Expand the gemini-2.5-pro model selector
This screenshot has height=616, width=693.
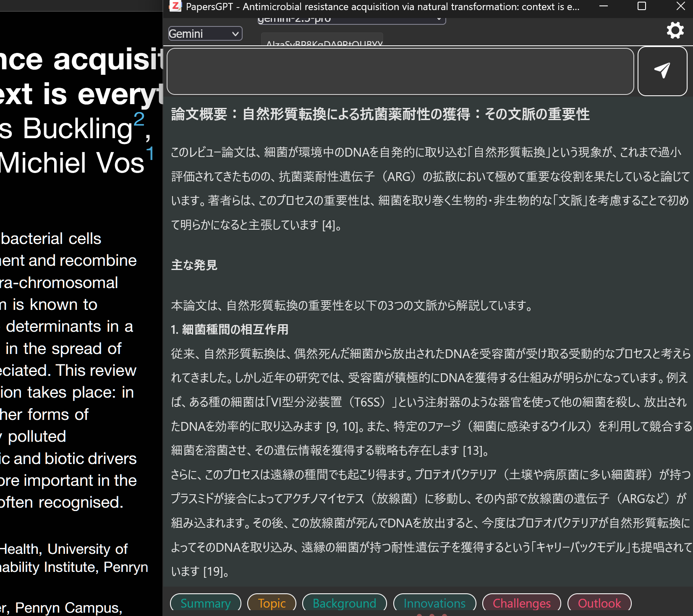point(350,20)
